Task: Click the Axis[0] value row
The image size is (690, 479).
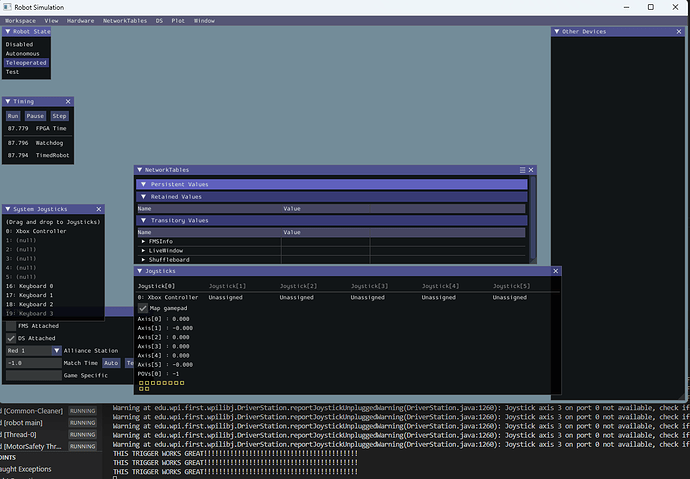Action: click(x=163, y=319)
